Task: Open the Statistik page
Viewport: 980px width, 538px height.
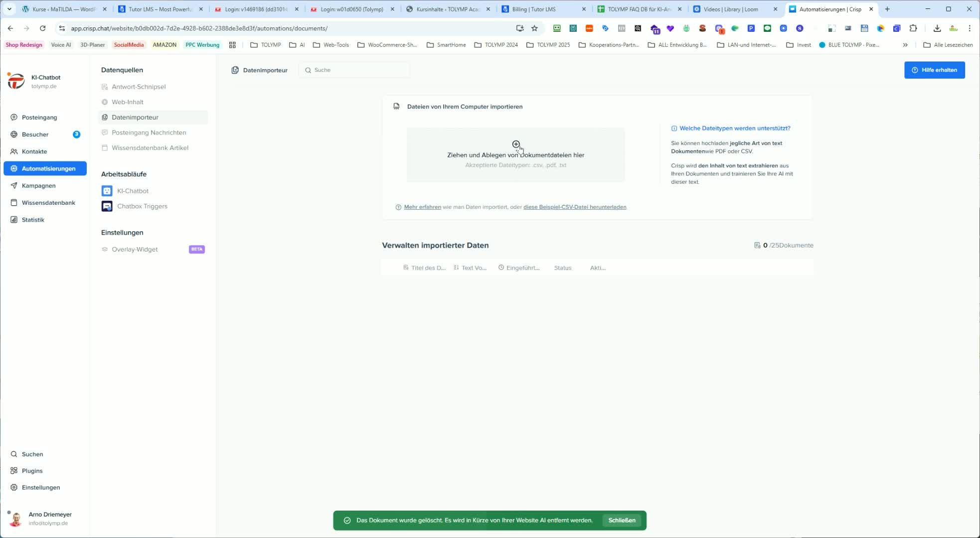Action: 33,220
